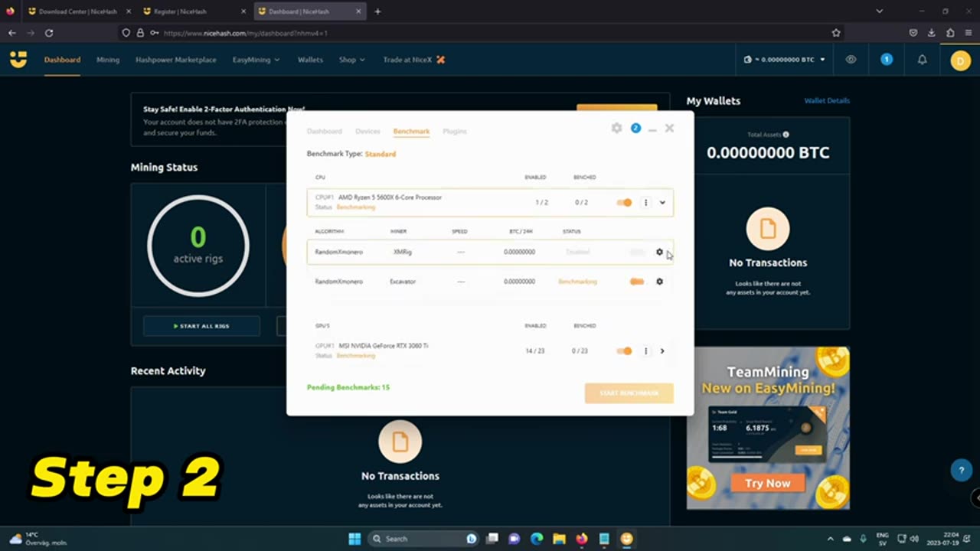Viewport: 980px width, 551px height.
Task: Show hidden system tray icons
Action: coord(830,539)
